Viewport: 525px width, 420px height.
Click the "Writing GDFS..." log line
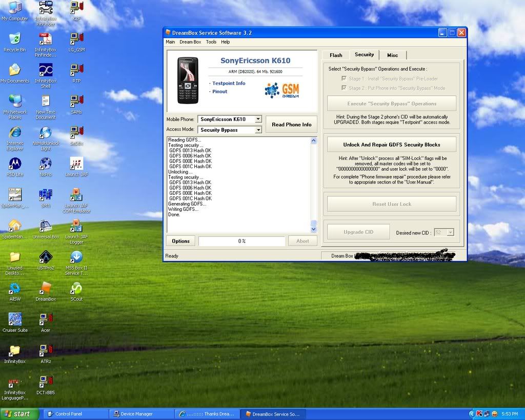click(183, 209)
